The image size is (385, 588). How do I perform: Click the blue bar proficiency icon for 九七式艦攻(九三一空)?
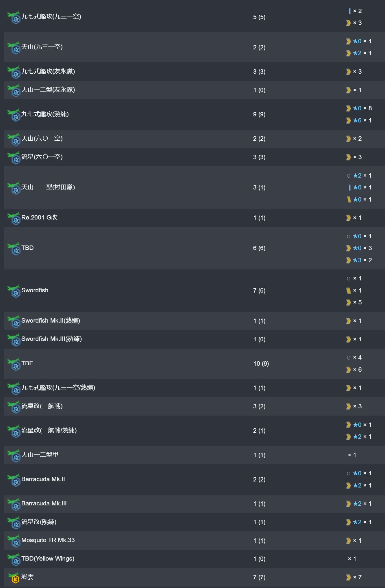click(349, 11)
